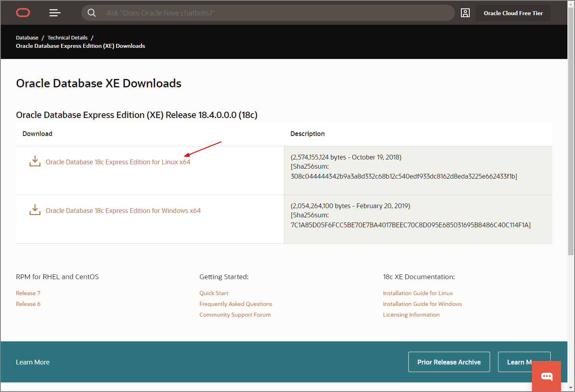Open the red chat bubble widget
Image resolution: width=575 pixels, height=392 pixels.
[x=546, y=376]
